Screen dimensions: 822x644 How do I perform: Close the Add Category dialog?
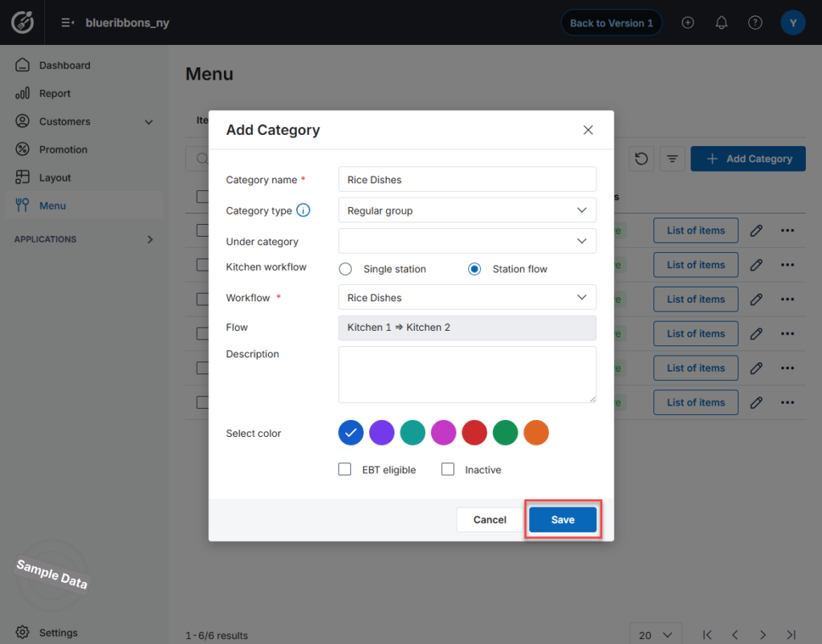[x=588, y=130]
